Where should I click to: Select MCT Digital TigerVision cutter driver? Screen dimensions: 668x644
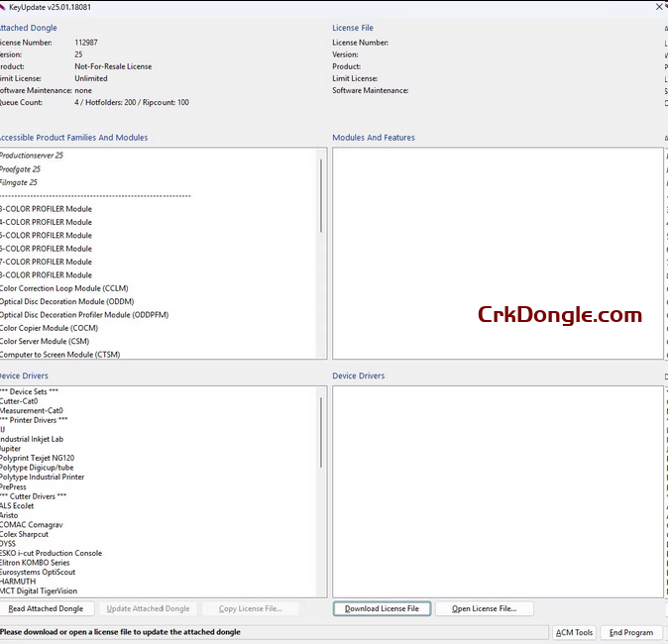(40, 590)
